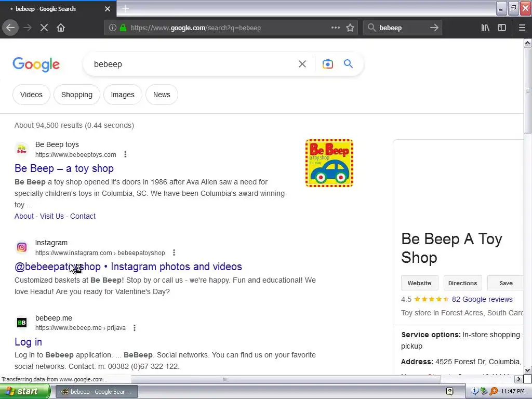Stop page loading with the X button
532x399 pixels.
[x=44, y=28]
